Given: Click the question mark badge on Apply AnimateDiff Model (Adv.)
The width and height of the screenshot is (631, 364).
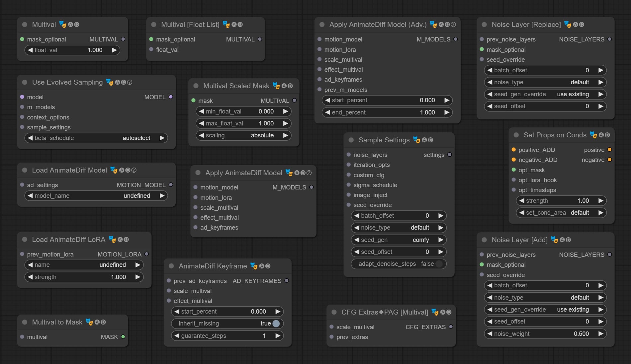Looking at the screenshot, I should click(x=453, y=25).
